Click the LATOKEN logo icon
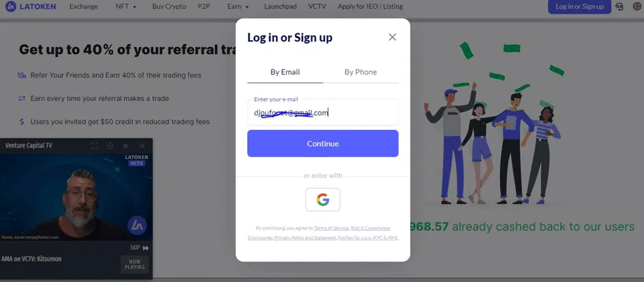The width and height of the screenshot is (644, 282). coord(10,7)
